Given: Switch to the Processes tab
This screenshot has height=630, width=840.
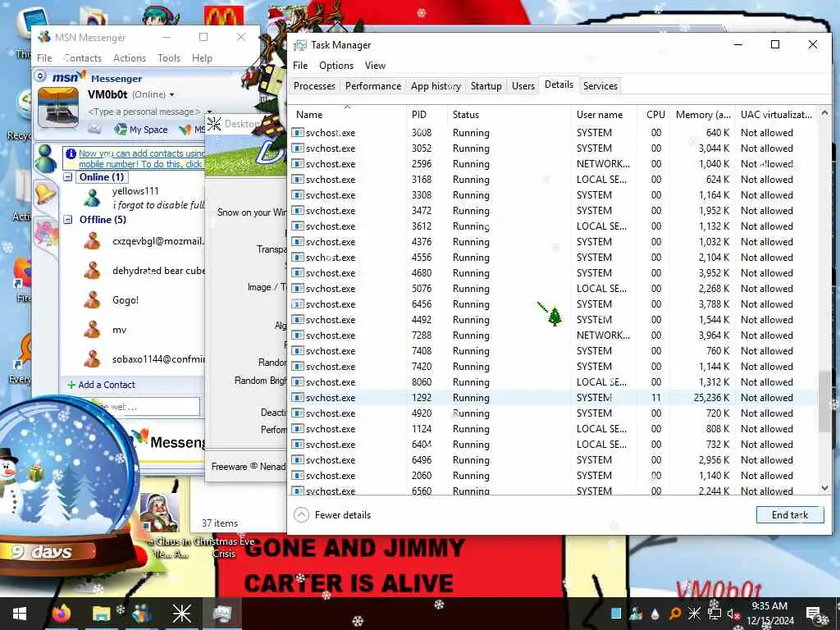Looking at the screenshot, I should [314, 85].
